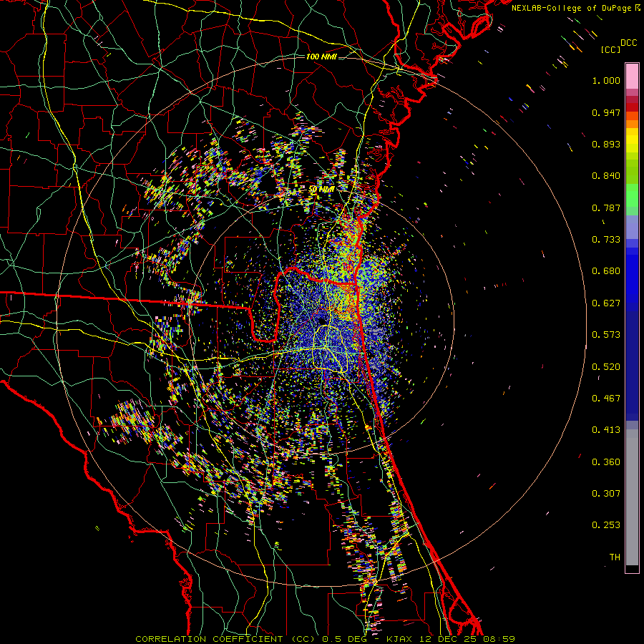The image size is (644, 644).
Task: Click the 50 NMI range ring label
Action: [321, 189]
